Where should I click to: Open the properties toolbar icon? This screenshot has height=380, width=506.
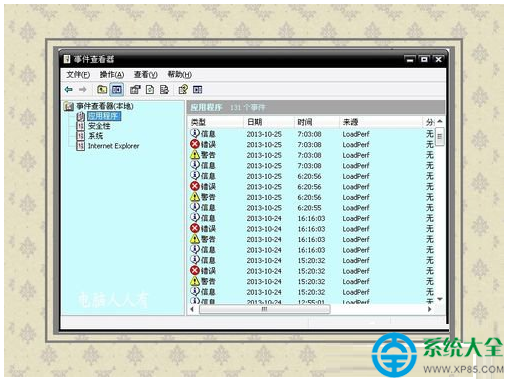point(135,89)
